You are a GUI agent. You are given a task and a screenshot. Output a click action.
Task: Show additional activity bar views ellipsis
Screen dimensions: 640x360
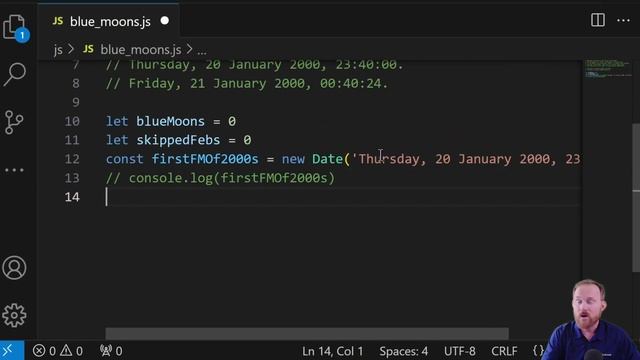(14, 170)
